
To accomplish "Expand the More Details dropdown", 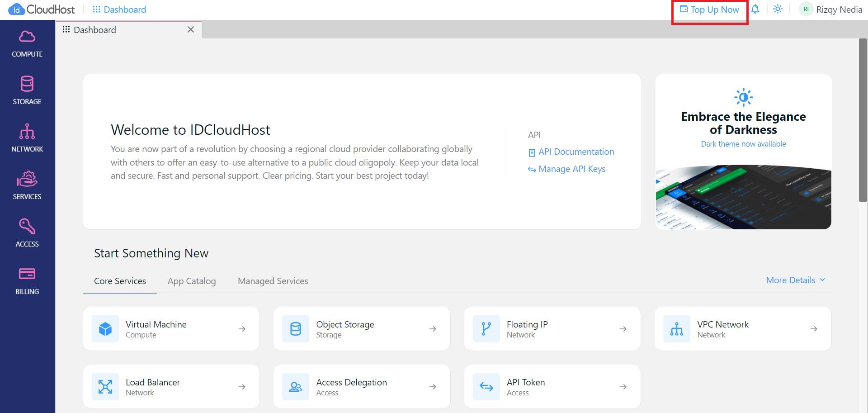I will coord(795,280).
